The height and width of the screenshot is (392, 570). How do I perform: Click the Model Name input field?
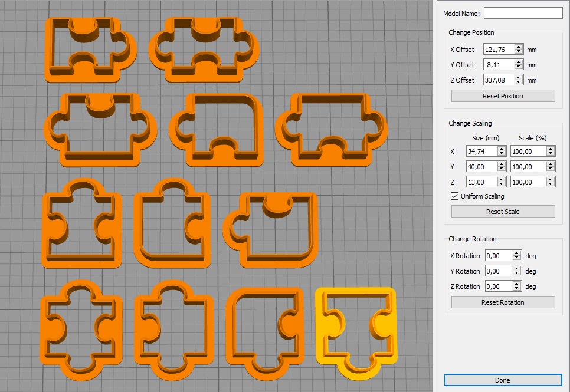click(523, 13)
